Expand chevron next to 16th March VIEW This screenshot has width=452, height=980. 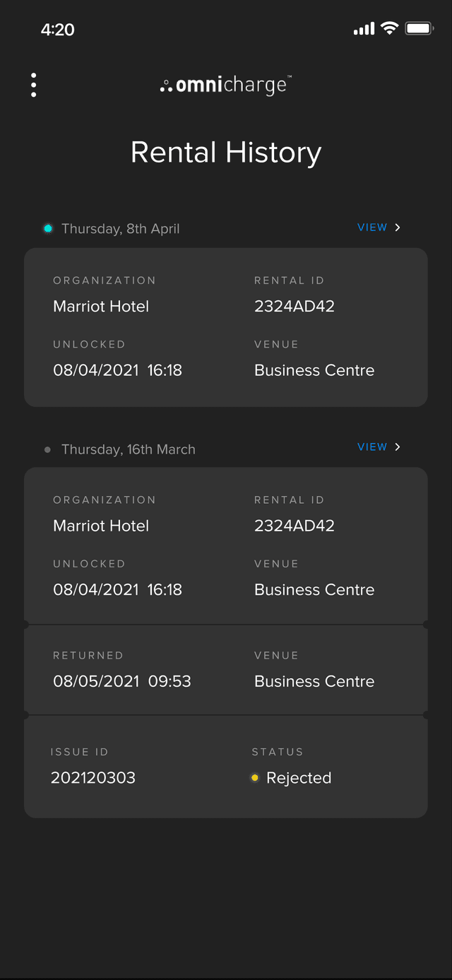coord(398,447)
